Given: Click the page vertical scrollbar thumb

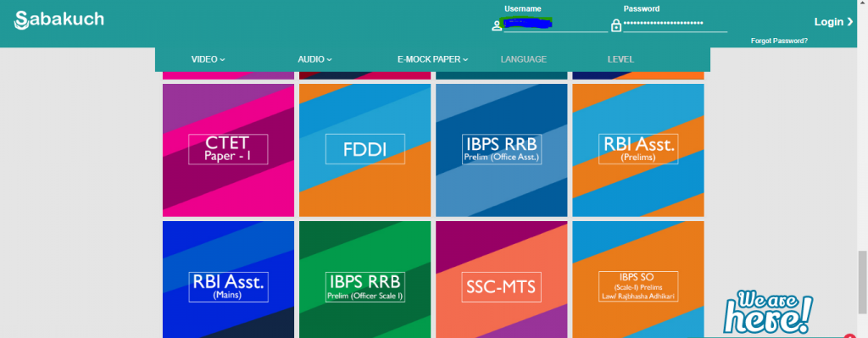Looking at the screenshot, I should tap(862, 282).
